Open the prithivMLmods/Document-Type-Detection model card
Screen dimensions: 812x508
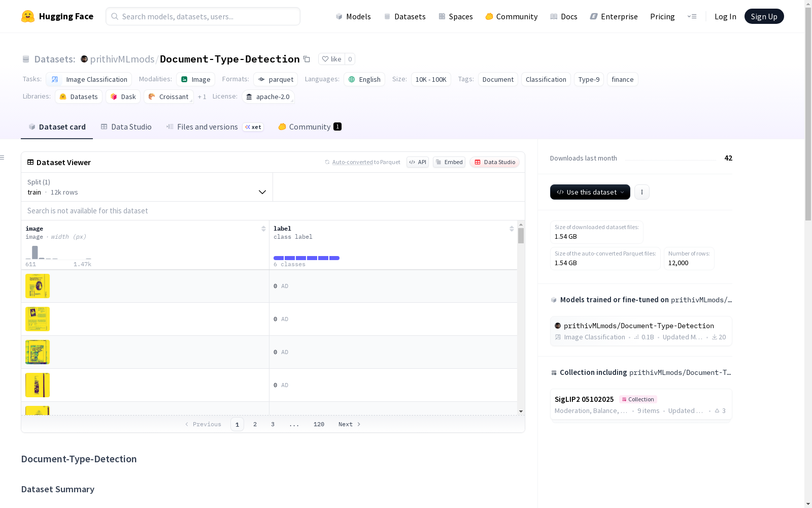(641, 331)
